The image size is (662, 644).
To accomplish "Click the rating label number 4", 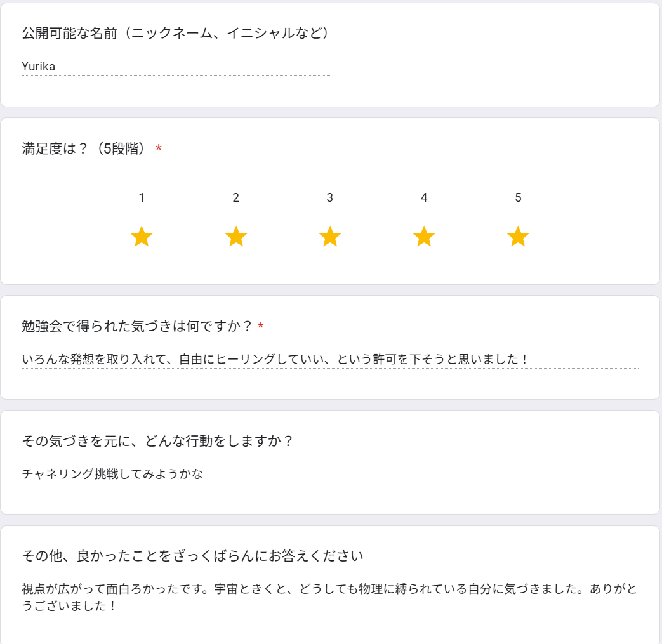I will point(424,197).
